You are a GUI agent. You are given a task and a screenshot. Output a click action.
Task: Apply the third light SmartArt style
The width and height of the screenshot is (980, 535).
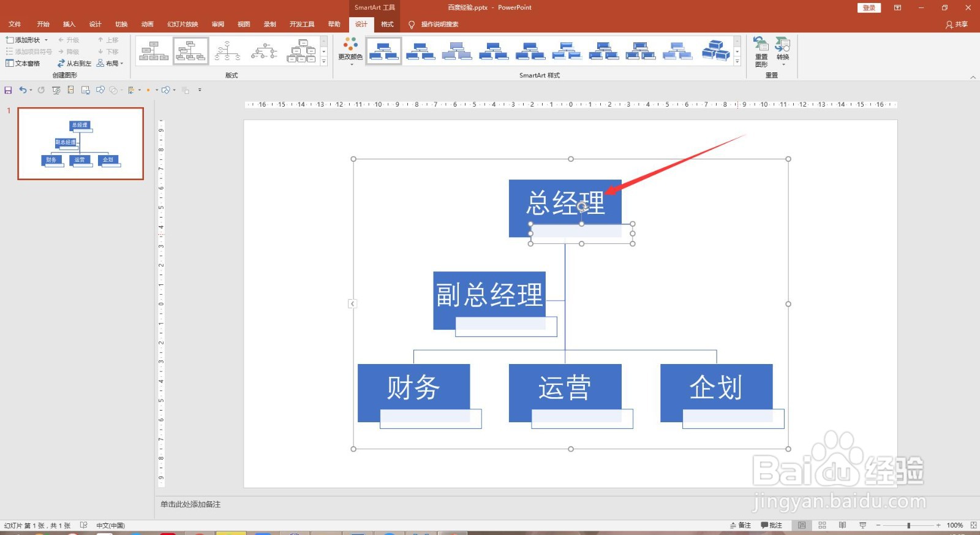click(458, 51)
